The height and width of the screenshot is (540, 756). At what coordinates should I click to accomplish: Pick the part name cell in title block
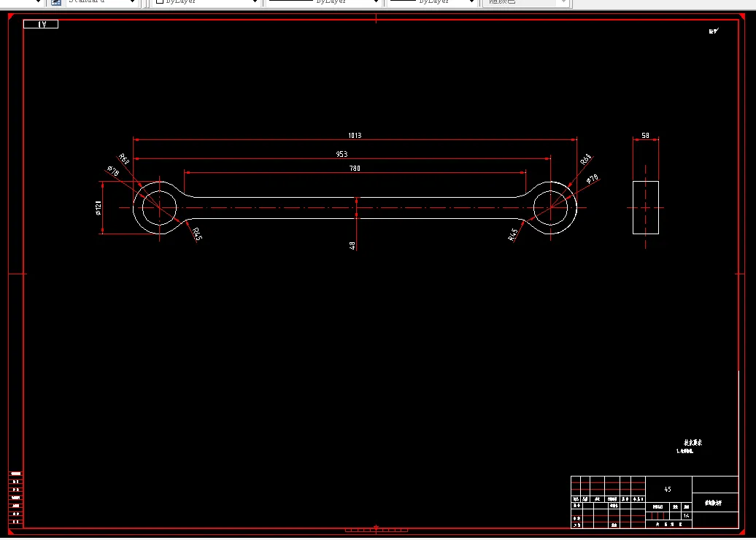point(715,502)
